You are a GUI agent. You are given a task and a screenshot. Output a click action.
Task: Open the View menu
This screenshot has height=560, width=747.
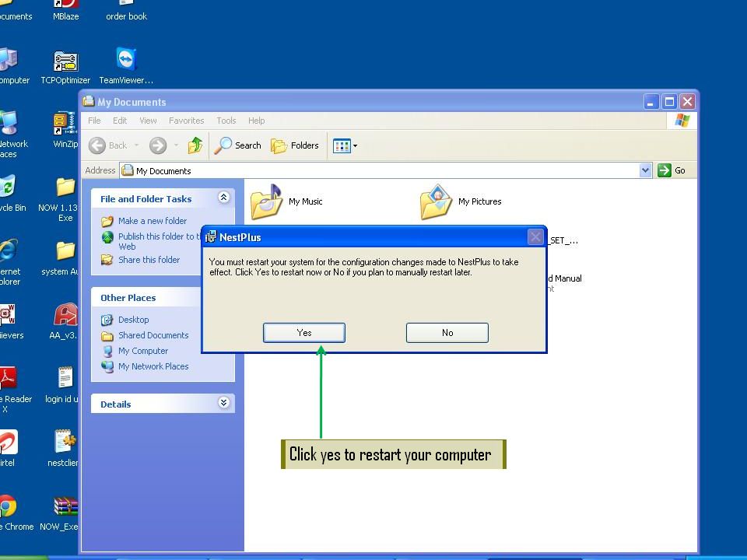tap(148, 121)
